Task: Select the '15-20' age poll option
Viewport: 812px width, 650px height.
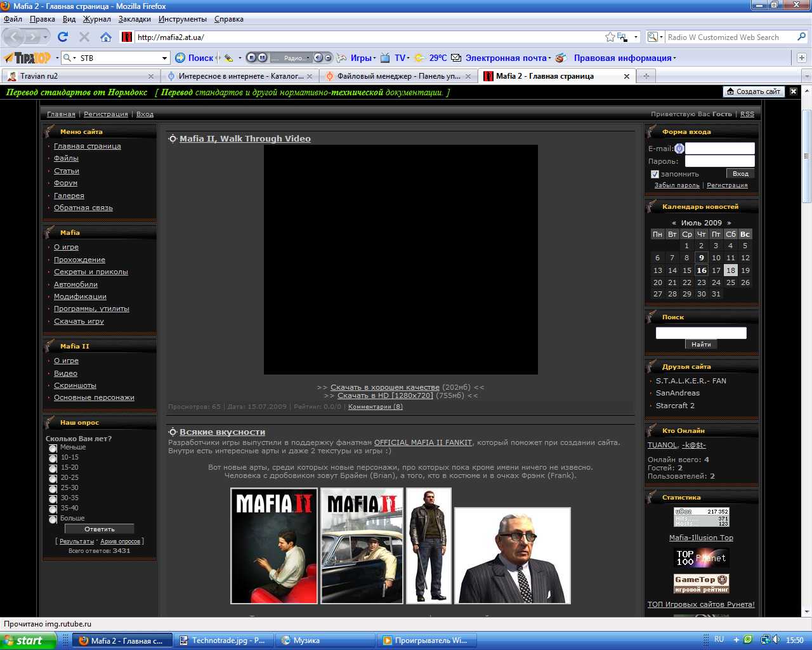Action: coord(53,468)
